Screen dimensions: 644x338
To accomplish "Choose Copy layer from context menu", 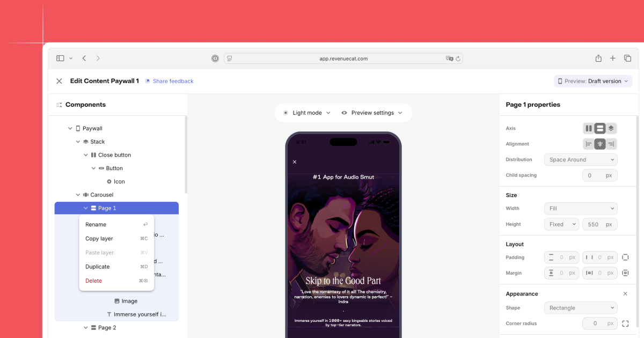I will coord(116,238).
